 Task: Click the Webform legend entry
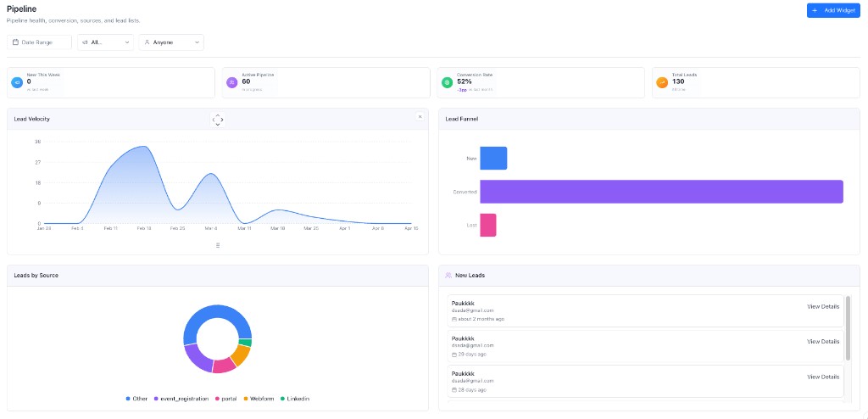(259, 399)
